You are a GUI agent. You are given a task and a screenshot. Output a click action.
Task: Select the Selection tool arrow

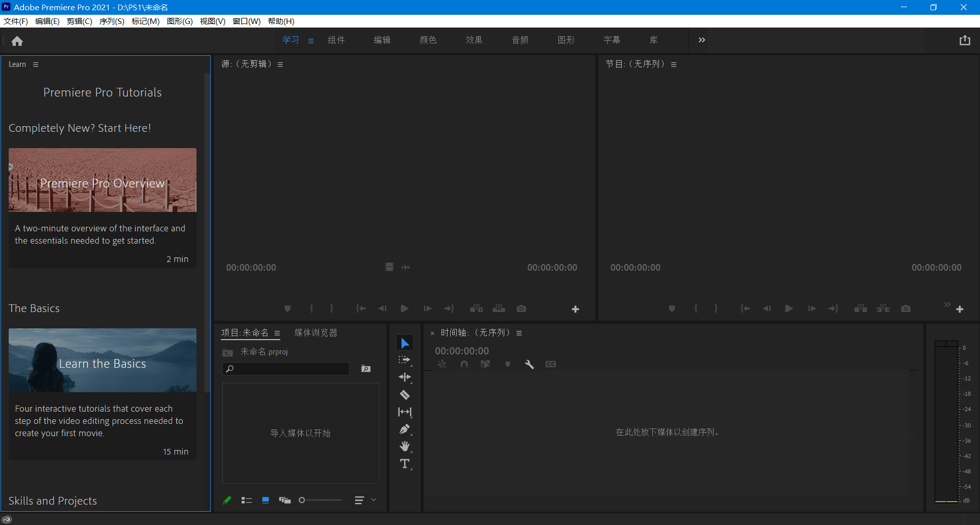[405, 343]
